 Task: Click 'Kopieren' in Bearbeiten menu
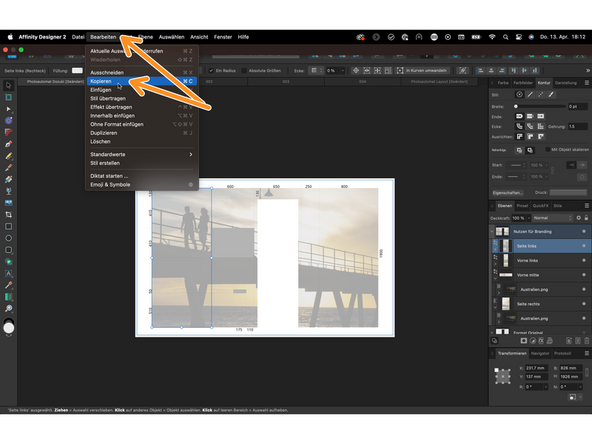tap(142, 81)
